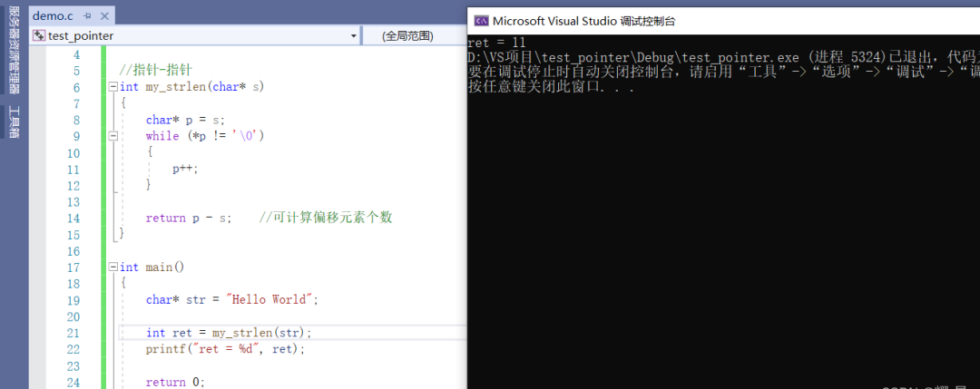Click line number 4 in the gutter
The width and height of the screenshot is (980, 389).
click(76, 55)
